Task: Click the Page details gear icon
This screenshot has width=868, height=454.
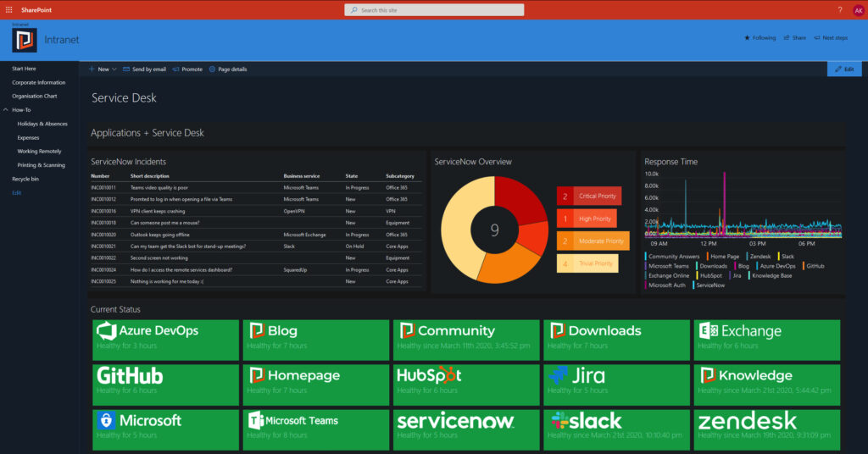Action: click(212, 69)
